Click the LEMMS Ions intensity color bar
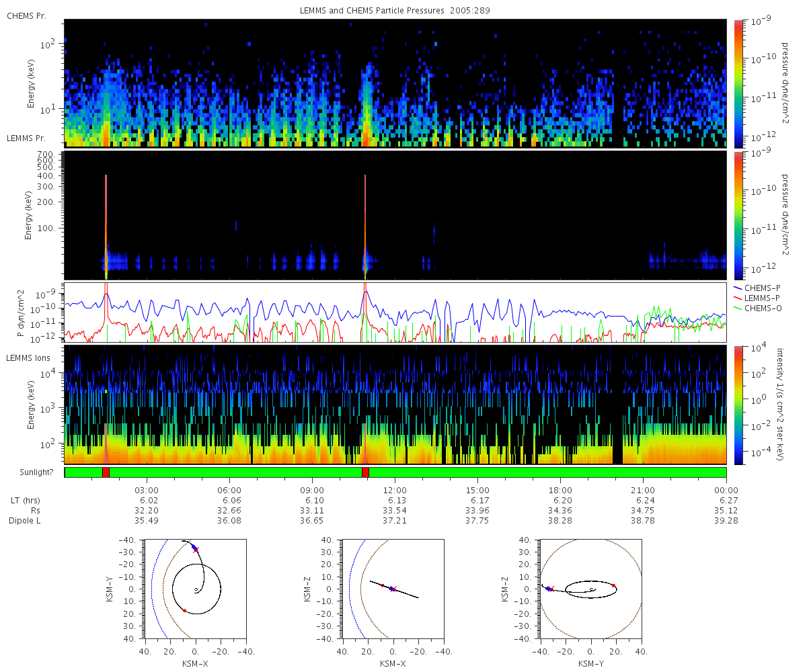Viewport: 807px width, 672px height. point(738,405)
